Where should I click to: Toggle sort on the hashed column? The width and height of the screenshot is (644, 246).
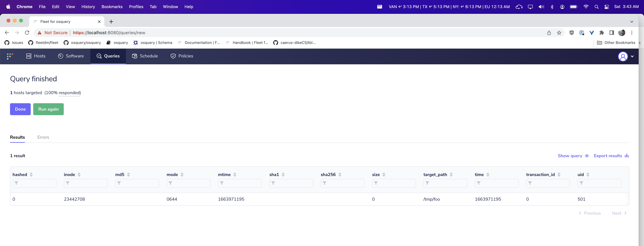tap(31, 175)
